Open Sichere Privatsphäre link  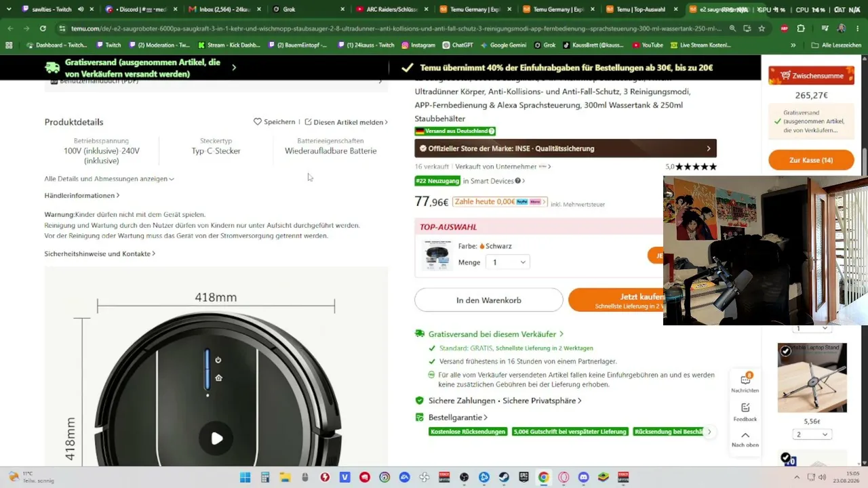542,401
